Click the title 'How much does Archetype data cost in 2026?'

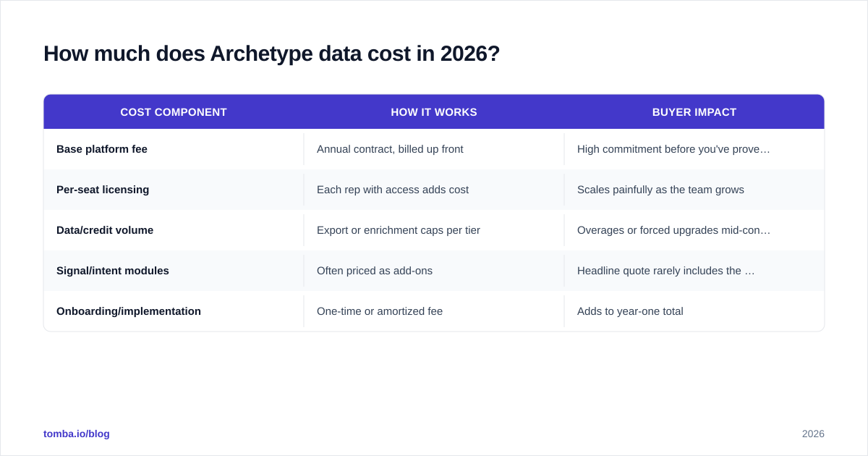pos(271,54)
